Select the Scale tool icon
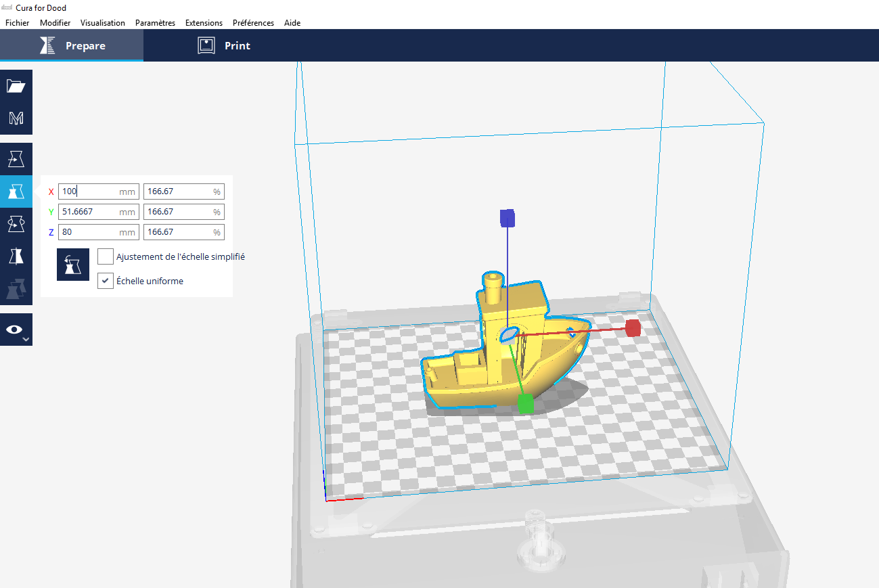 click(x=16, y=191)
